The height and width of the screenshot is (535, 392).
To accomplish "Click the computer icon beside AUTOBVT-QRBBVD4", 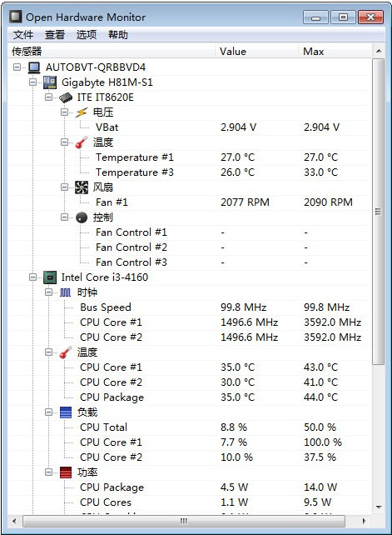I will click(34, 67).
